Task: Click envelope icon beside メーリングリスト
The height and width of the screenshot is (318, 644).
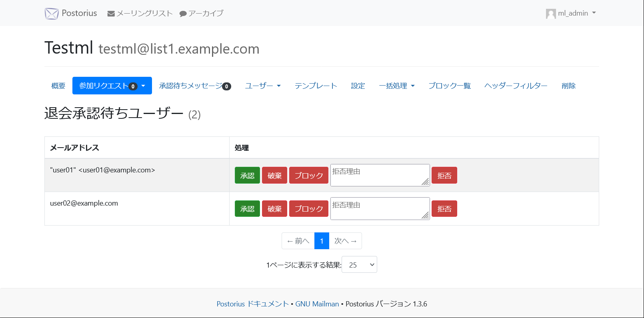Action: pos(111,14)
